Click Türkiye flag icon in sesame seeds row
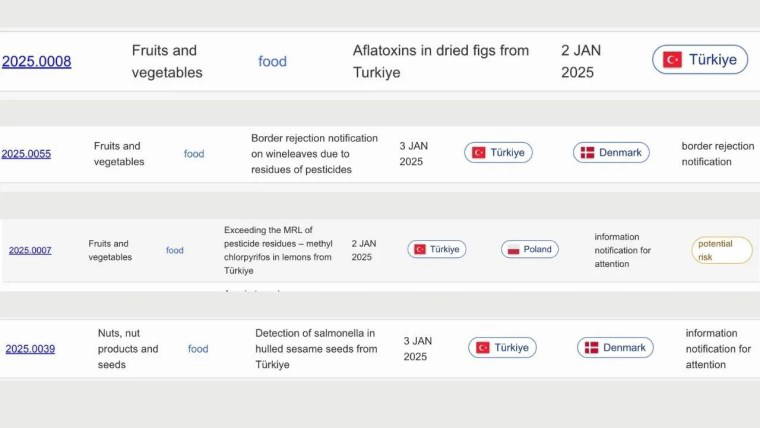Viewport: 760px width, 428px height. [483, 348]
